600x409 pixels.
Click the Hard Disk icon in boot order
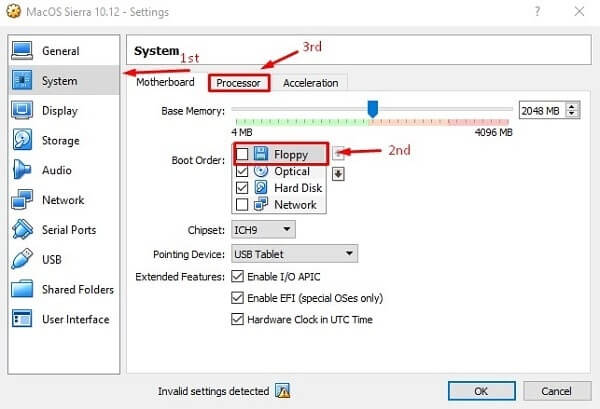click(x=261, y=187)
